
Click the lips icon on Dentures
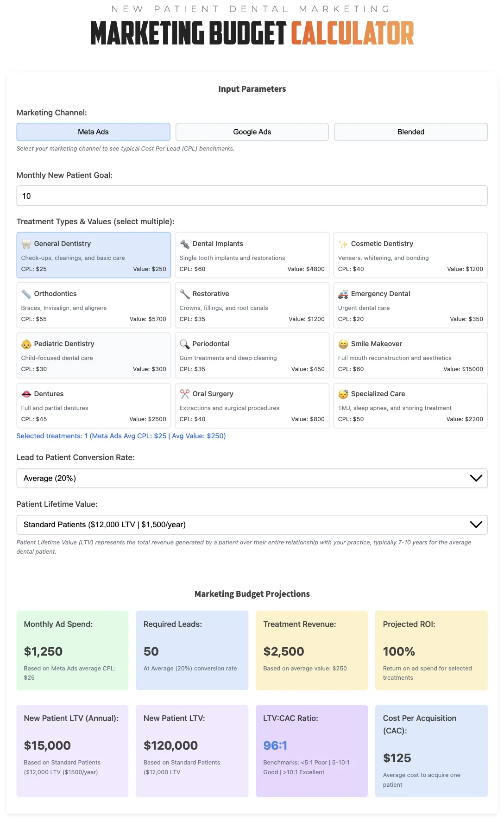(x=26, y=394)
